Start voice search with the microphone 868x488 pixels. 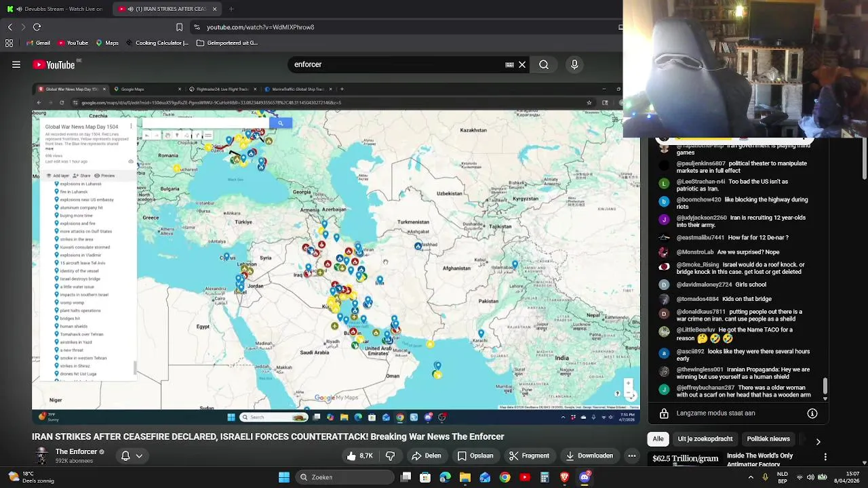pyautogui.click(x=574, y=64)
